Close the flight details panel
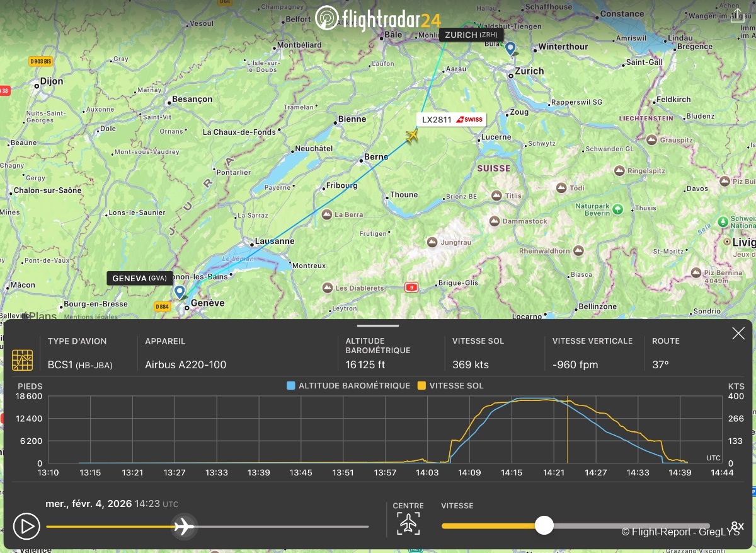 pos(738,334)
